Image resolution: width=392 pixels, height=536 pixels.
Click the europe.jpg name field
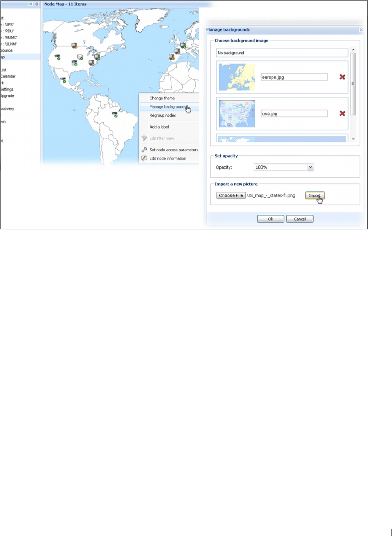(294, 77)
